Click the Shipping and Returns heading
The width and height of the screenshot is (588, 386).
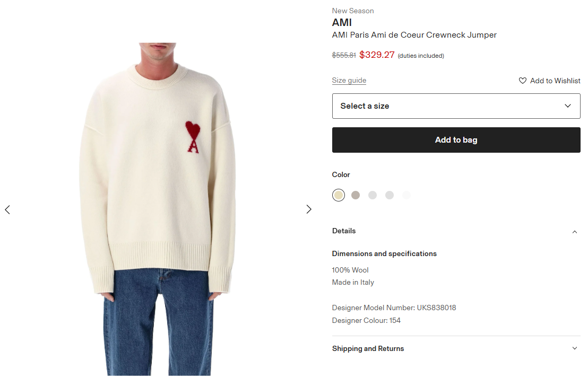click(368, 348)
